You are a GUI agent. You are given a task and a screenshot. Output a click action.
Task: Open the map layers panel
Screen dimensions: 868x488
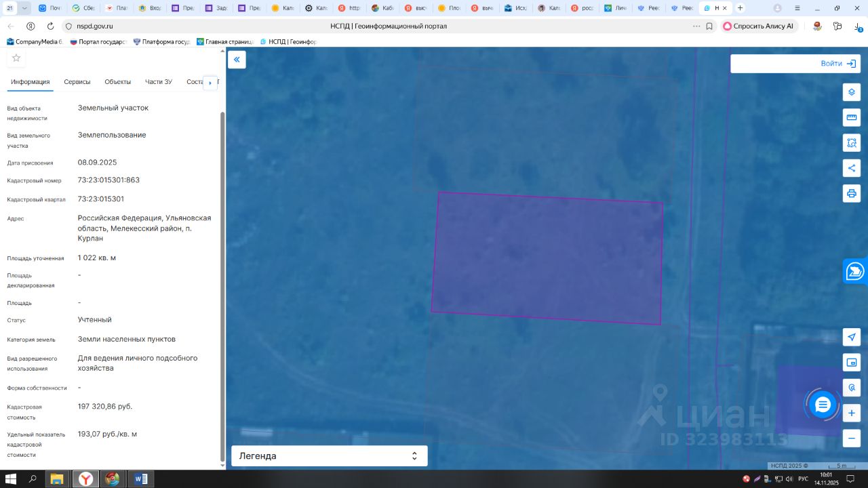point(852,92)
